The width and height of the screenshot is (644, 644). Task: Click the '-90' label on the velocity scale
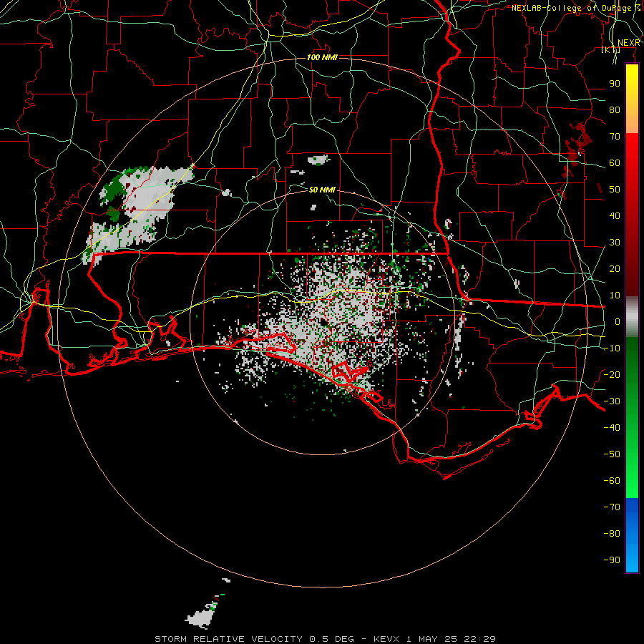[x=612, y=560]
